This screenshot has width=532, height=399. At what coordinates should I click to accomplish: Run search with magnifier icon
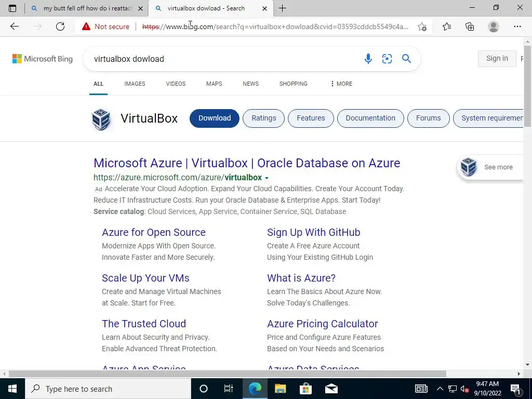point(406,59)
